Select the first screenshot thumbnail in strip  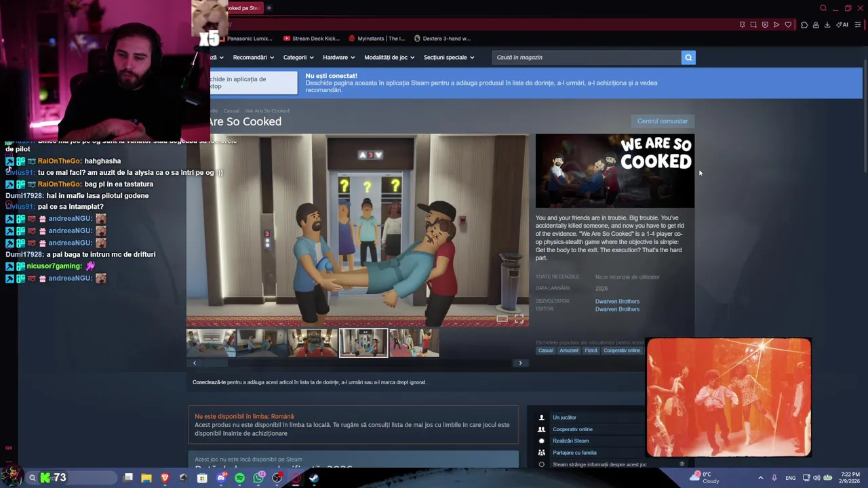[x=212, y=343]
